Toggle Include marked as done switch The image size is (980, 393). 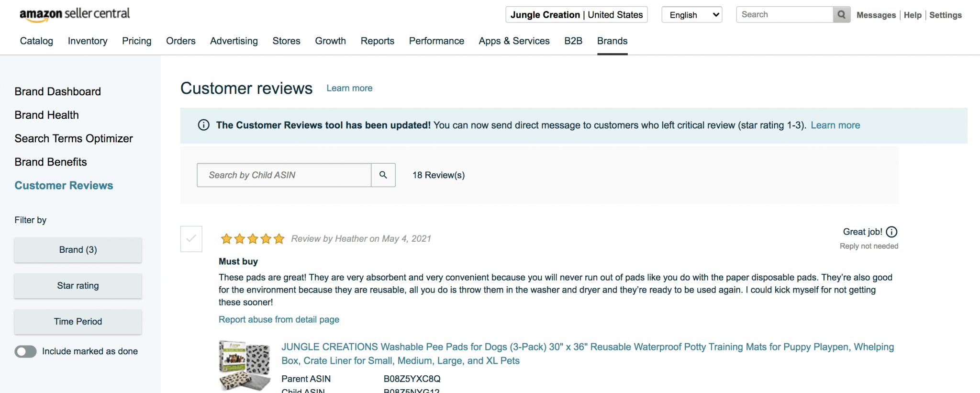pyautogui.click(x=26, y=351)
